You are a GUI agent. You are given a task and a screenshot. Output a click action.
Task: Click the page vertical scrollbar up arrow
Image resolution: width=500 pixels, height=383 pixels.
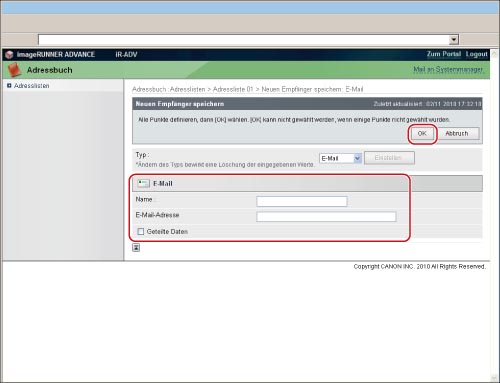click(x=494, y=53)
